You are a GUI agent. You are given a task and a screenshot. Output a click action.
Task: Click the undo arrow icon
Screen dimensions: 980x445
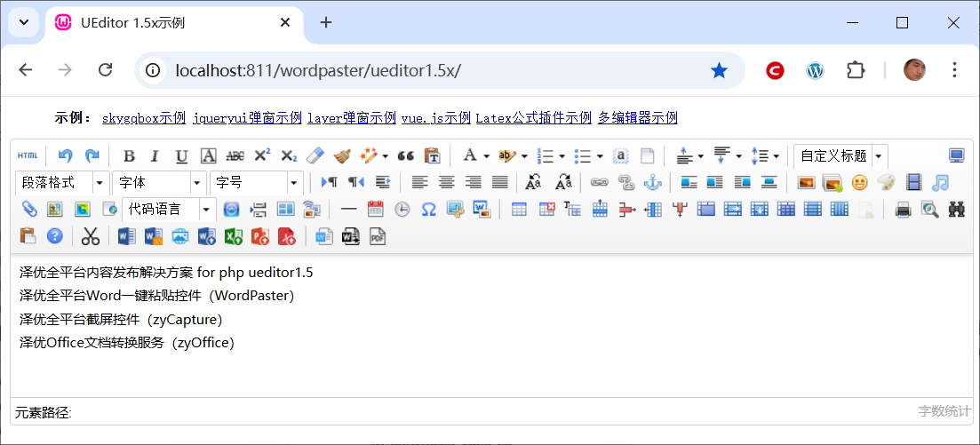pyautogui.click(x=65, y=156)
